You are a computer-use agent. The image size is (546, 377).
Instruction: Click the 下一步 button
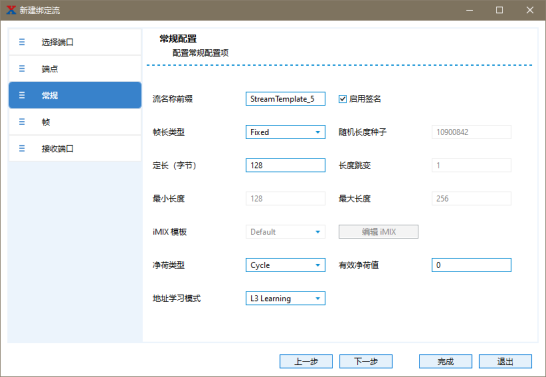pyautogui.click(x=366, y=361)
